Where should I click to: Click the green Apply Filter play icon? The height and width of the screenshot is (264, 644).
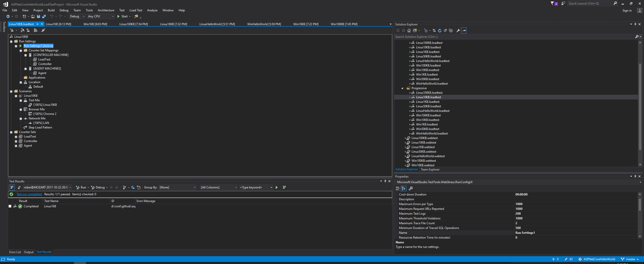click(x=277, y=187)
